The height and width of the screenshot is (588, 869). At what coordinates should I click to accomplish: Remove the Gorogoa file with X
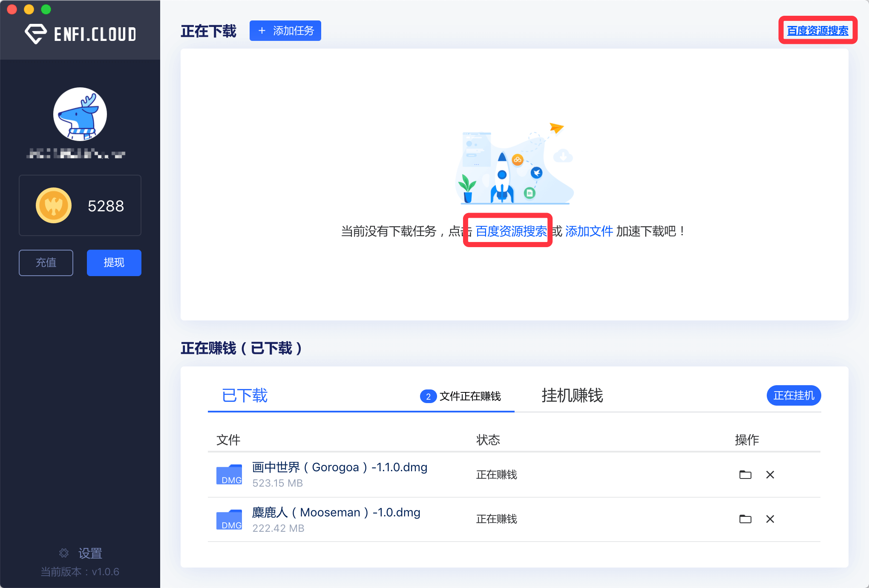(770, 474)
